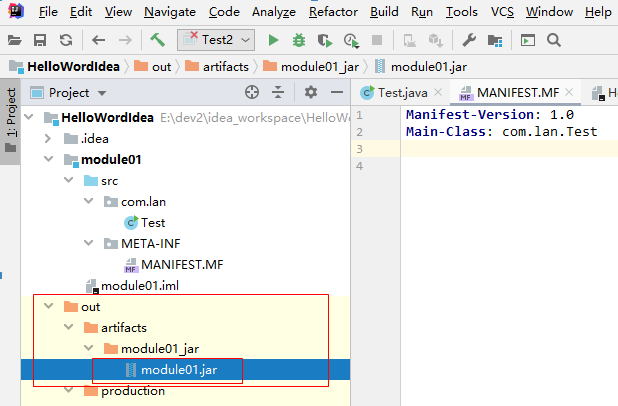Open the Code menu
The image size is (618, 406).
(x=224, y=12)
